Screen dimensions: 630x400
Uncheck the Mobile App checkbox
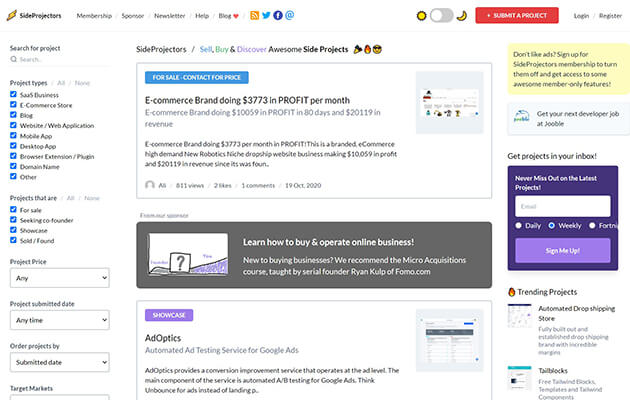(13, 135)
